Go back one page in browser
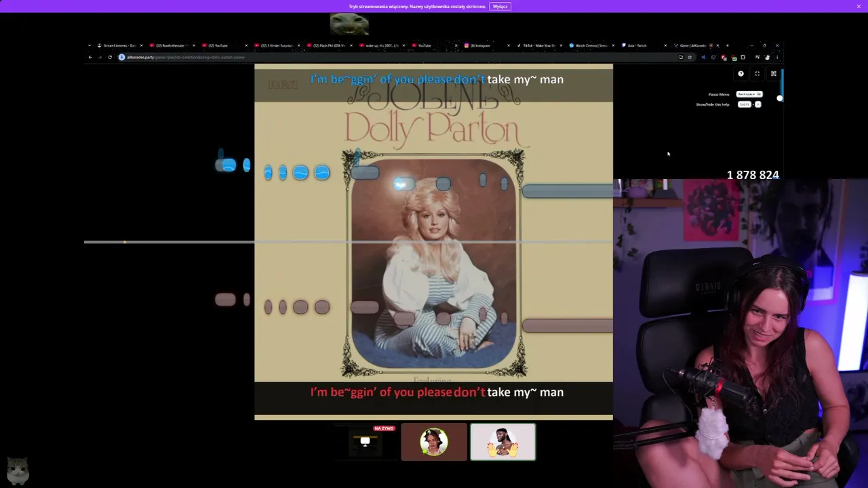The height and width of the screenshot is (488, 868). pyautogui.click(x=90, y=57)
